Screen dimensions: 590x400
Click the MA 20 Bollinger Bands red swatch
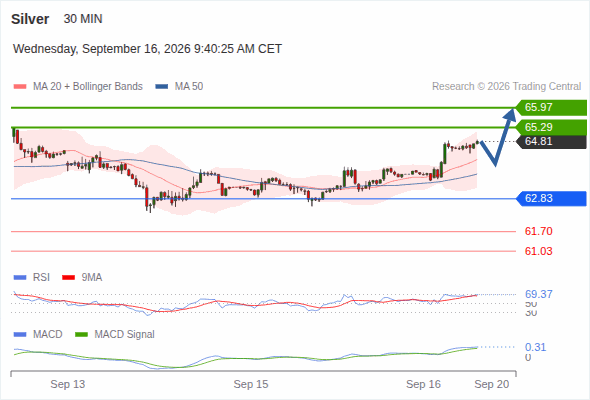(x=20, y=87)
